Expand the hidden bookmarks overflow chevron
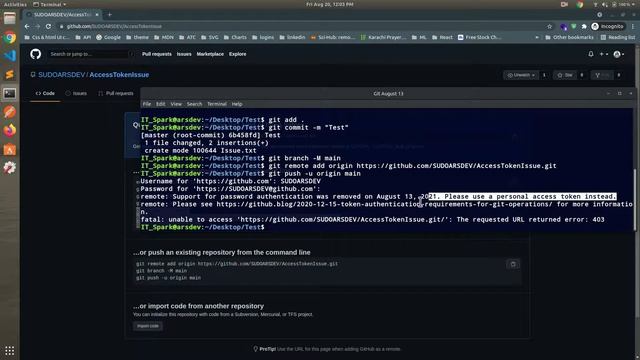This screenshot has height=360, width=640. click(536, 37)
